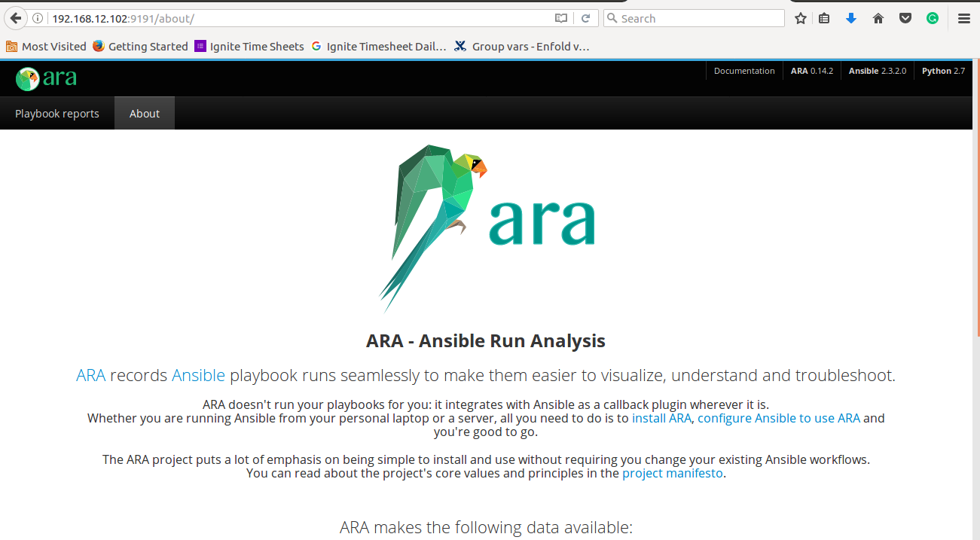Click the ARA - Ansible Run Analysis heading
The width and height of the screenshot is (980, 540).
point(486,340)
